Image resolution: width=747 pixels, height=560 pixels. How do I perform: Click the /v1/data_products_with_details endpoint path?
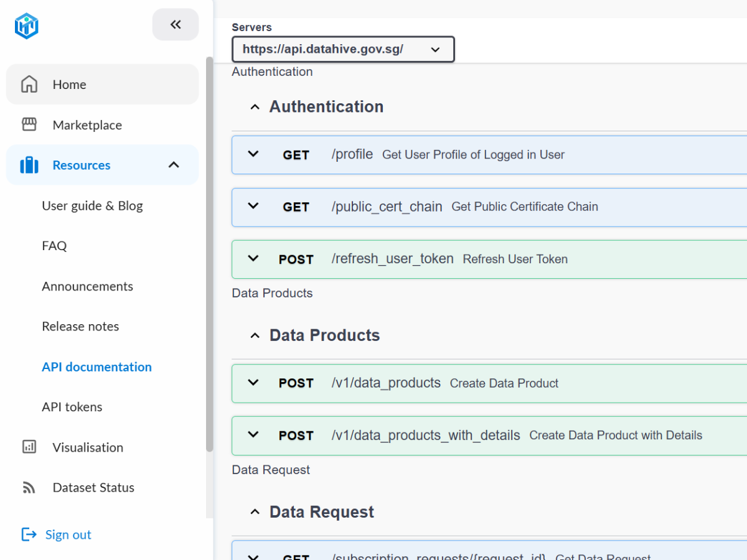[x=426, y=435]
